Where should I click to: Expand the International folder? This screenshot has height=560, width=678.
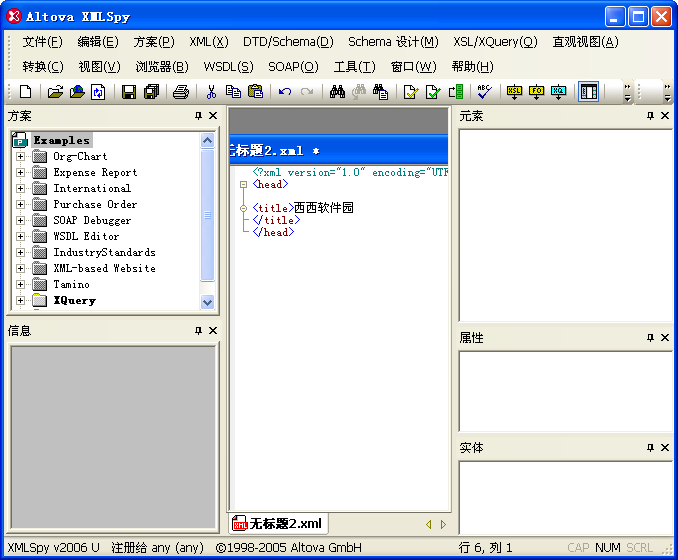20,189
